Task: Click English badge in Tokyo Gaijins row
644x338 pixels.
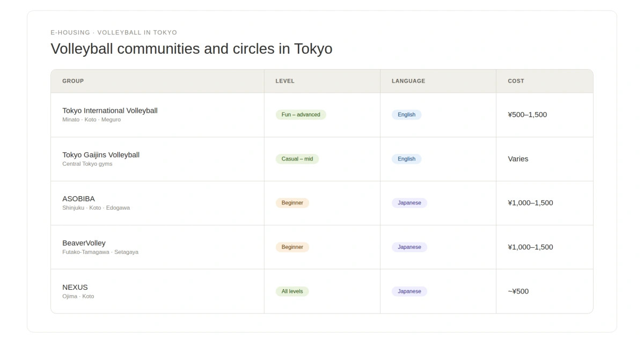Action: pos(407,159)
